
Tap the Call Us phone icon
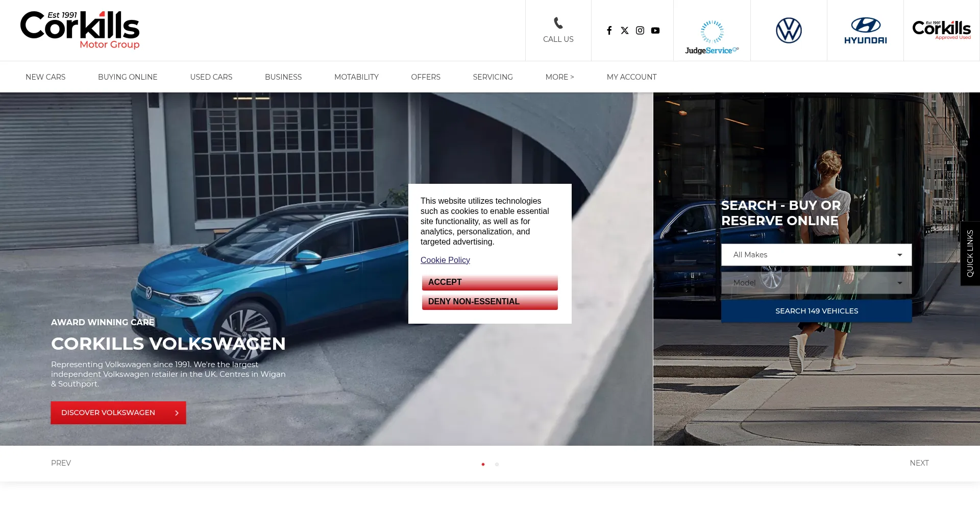[x=558, y=23]
